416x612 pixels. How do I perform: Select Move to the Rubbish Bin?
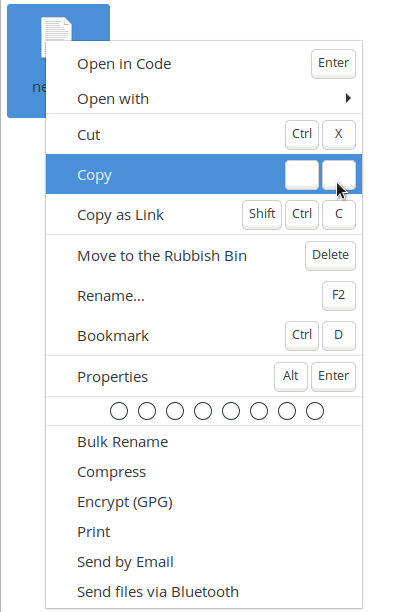204,256
